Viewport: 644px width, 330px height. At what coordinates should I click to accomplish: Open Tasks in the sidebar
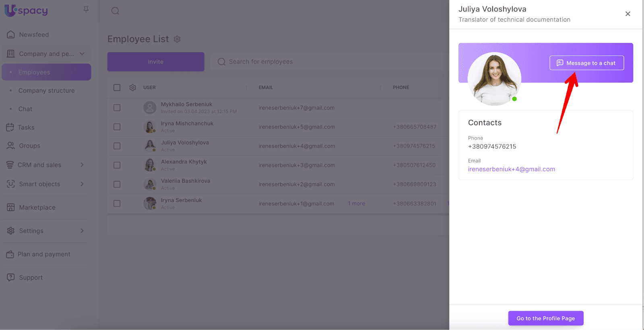point(26,127)
